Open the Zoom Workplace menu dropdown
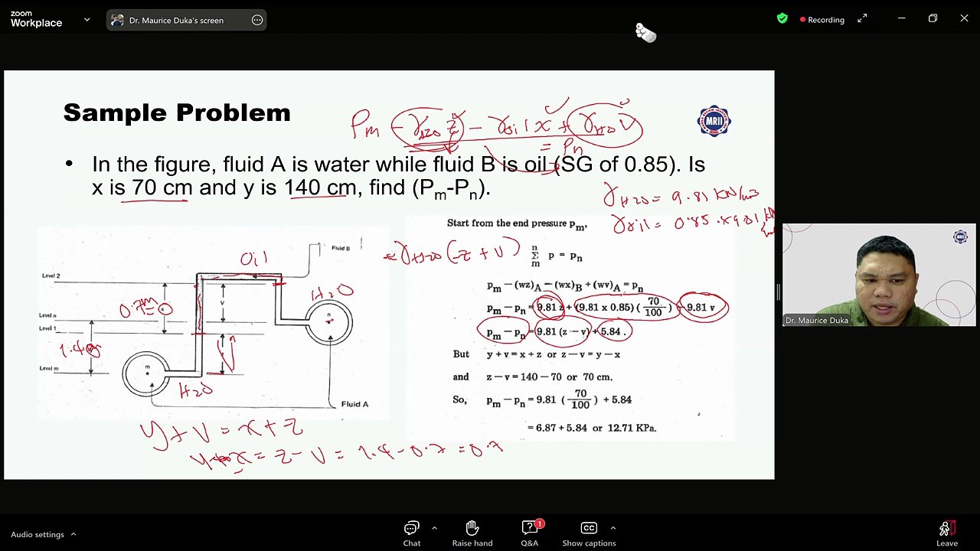This screenshot has height=551, width=980. pos(87,20)
